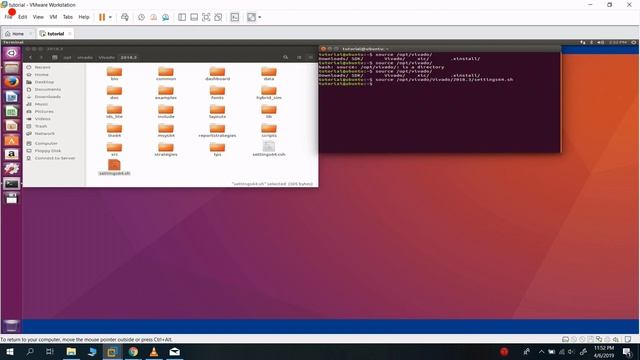Select the settings64.sh file
Viewport: 640px width, 360px height.
[x=114, y=167]
